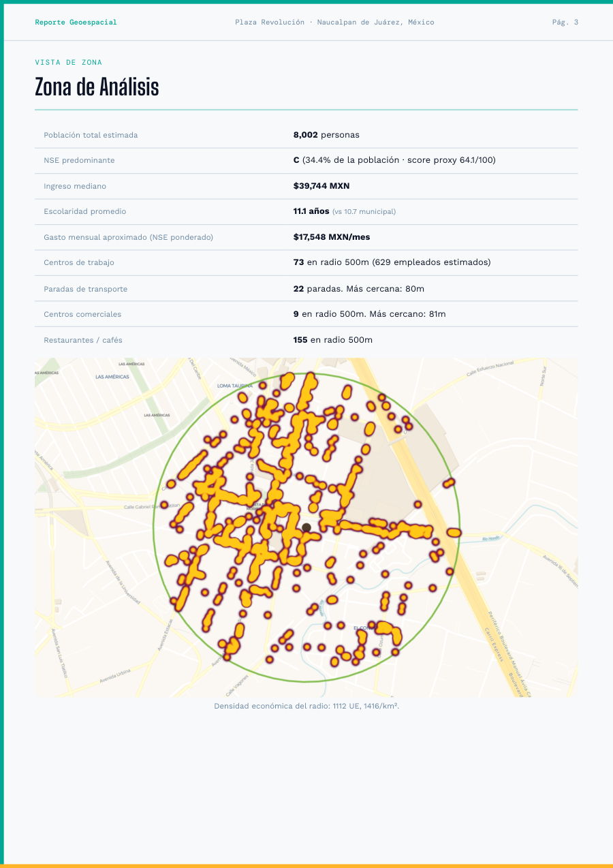Click the value '73 en radio 500m (629 empleados estimados)'

click(392, 262)
